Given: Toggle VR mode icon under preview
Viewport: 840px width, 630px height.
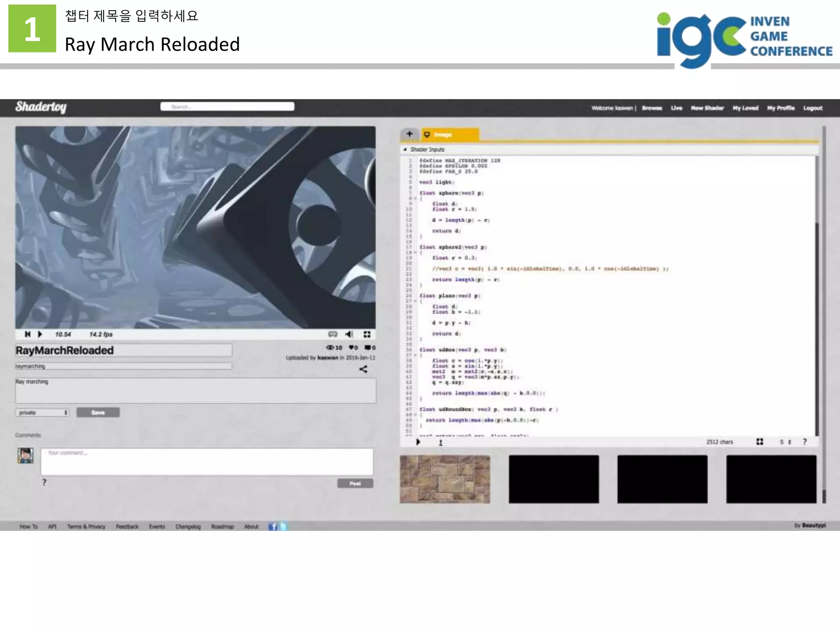Looking at the screenshot, I should click(333, 334).
